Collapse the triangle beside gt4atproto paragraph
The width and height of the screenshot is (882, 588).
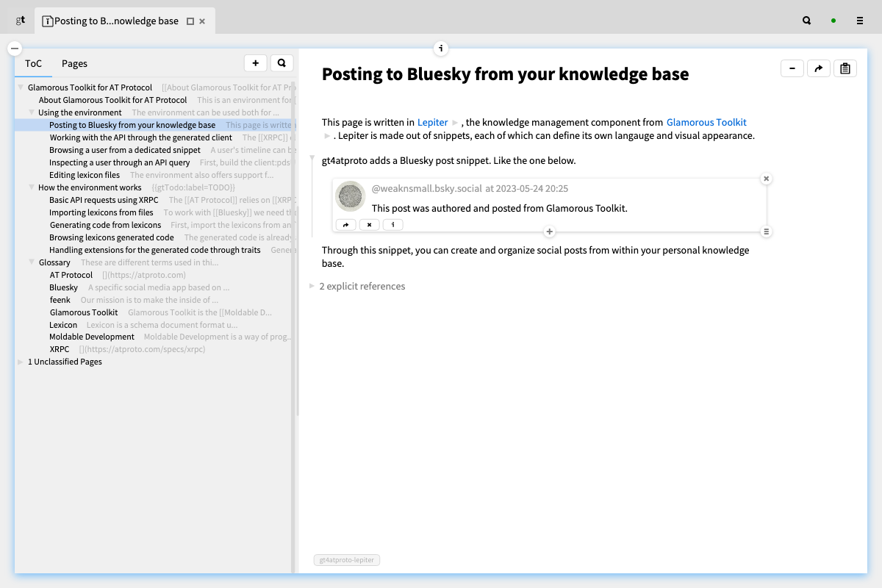click(312, 159)
